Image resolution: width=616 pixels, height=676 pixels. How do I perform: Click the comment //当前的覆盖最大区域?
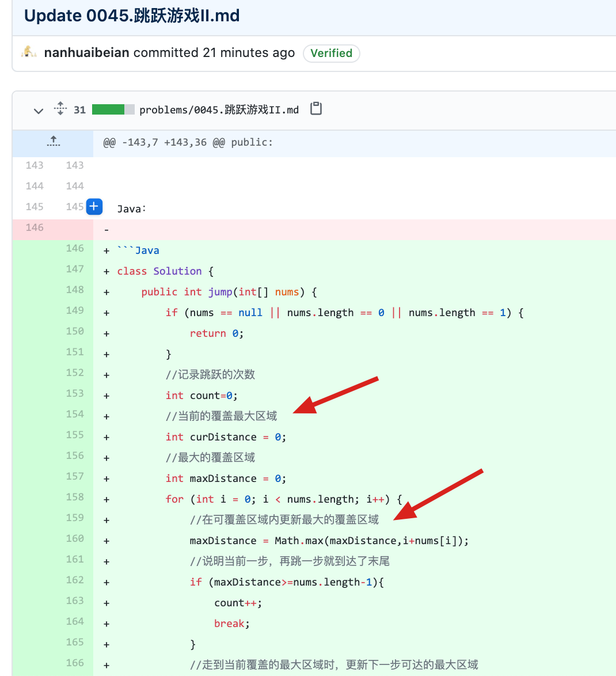click(x=221, y=416)
